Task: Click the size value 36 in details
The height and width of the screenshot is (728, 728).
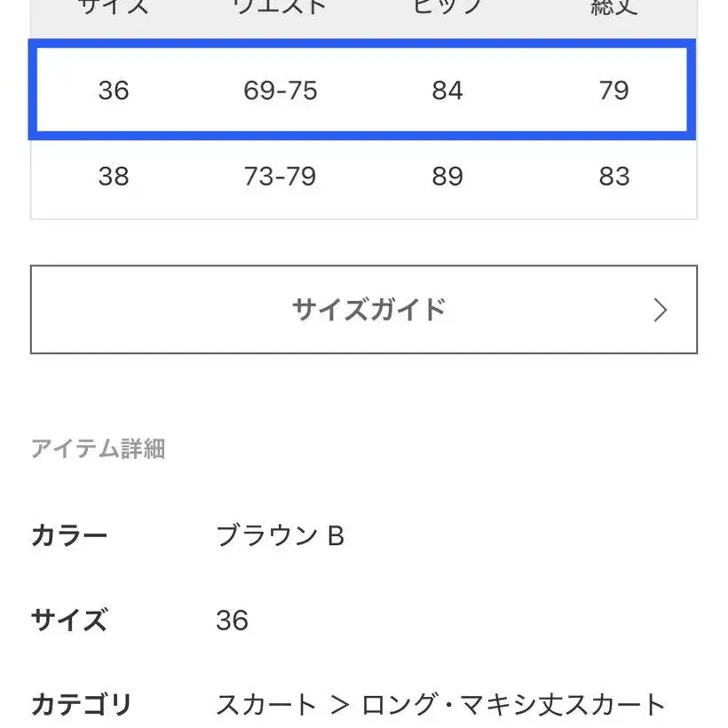Action: (x=232, y=620)
